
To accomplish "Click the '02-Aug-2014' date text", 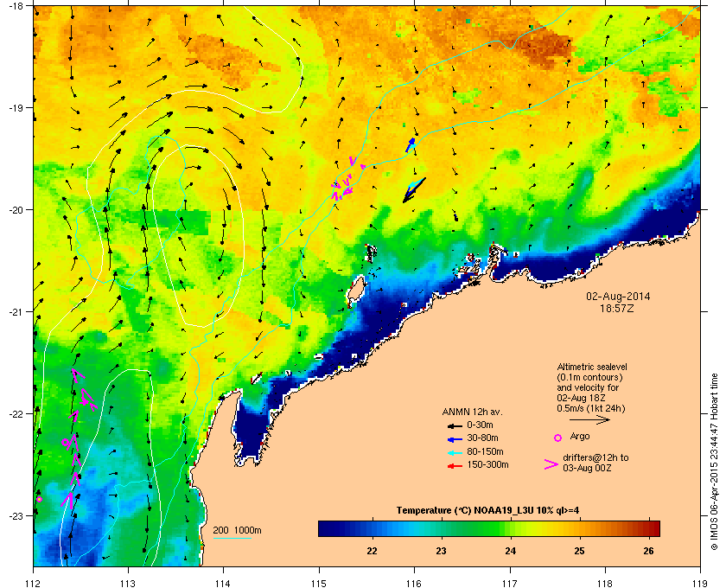I will [618, 297].
